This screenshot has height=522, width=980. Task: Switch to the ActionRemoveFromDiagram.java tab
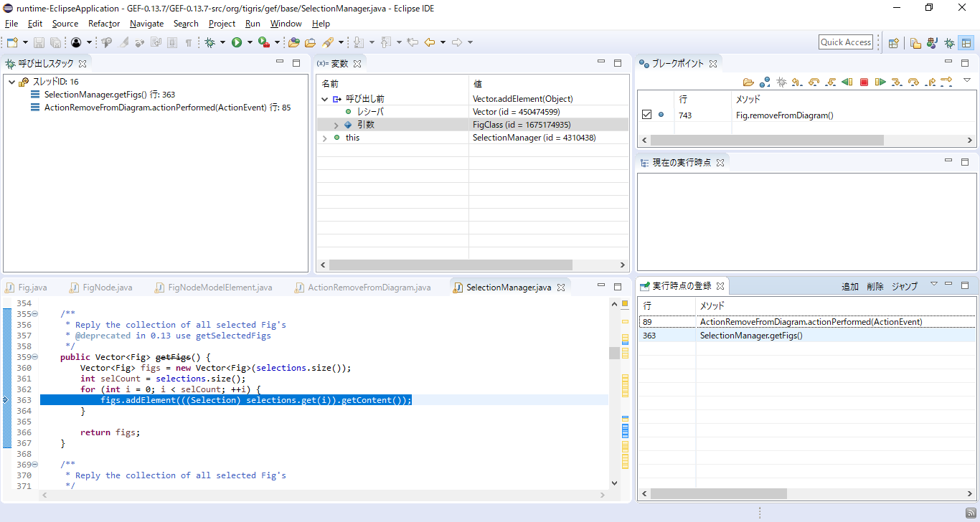[362, 288]
